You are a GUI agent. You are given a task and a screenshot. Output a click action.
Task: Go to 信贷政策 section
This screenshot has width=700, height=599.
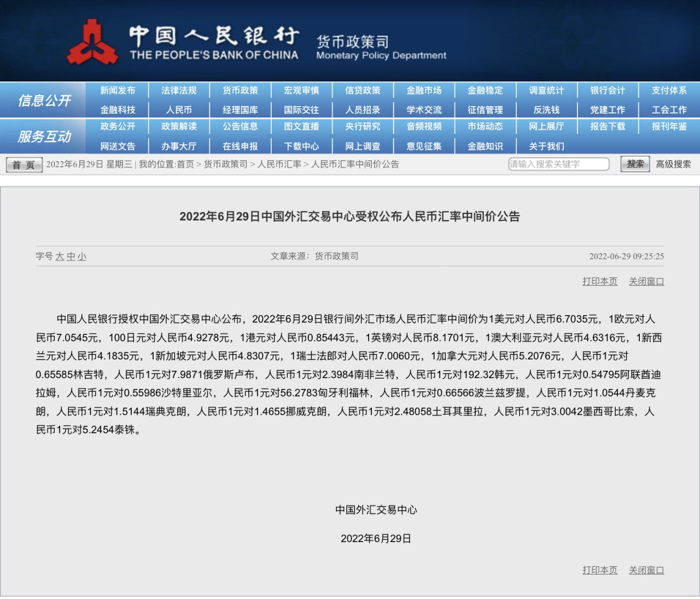pos(363,90)
